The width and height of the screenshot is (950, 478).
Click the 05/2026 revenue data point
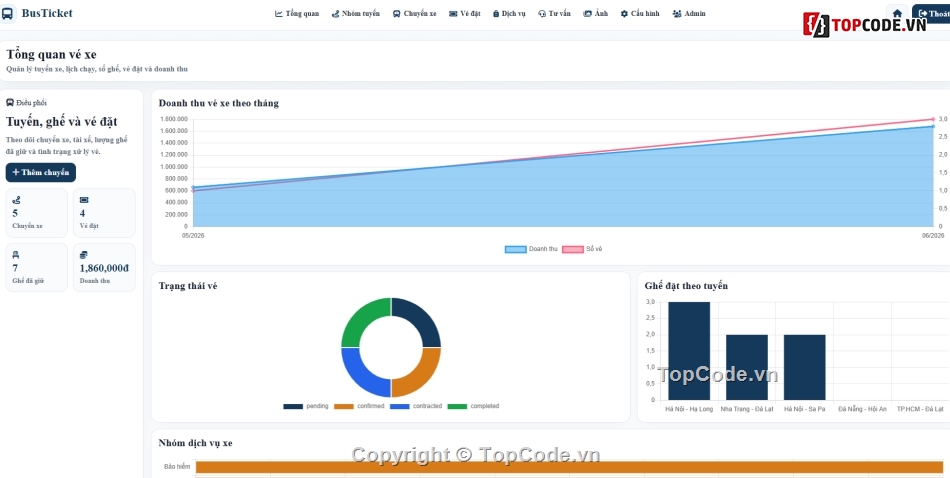pos(193,188)
